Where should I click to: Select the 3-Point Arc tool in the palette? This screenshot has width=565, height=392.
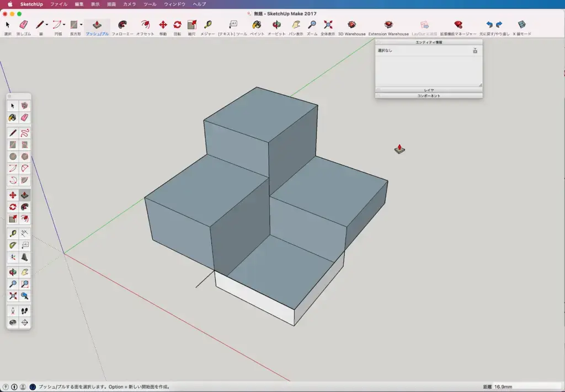click(x=13, y=180)
